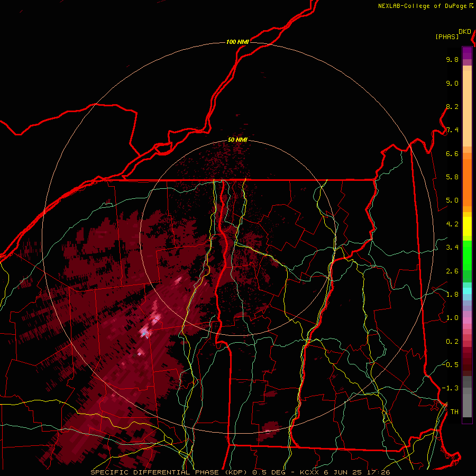Click the TH label on the scale

tap(454, 412)
